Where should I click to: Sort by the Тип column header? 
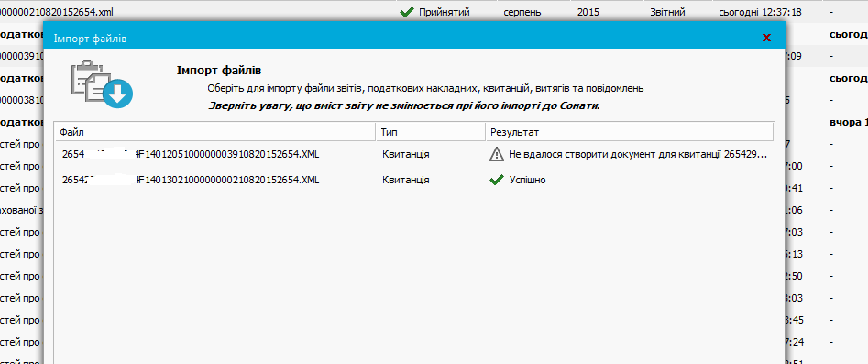pyautogui.click(x=431, y=133)
